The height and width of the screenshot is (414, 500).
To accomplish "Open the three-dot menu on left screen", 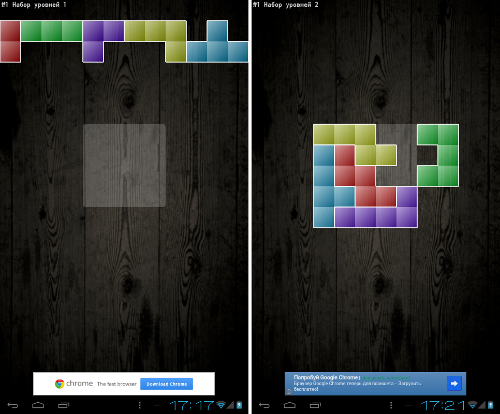I will (x=140, y=405).
